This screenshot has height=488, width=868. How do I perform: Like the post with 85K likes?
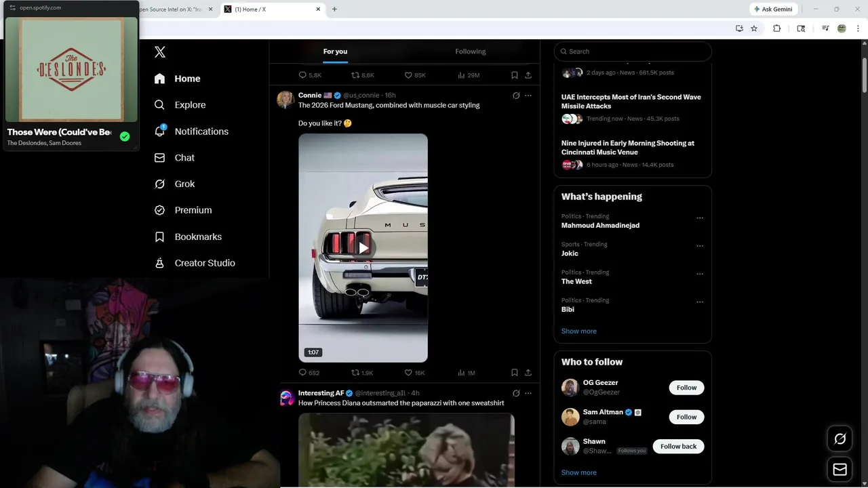pyautogui.click(x=414, y=75)
